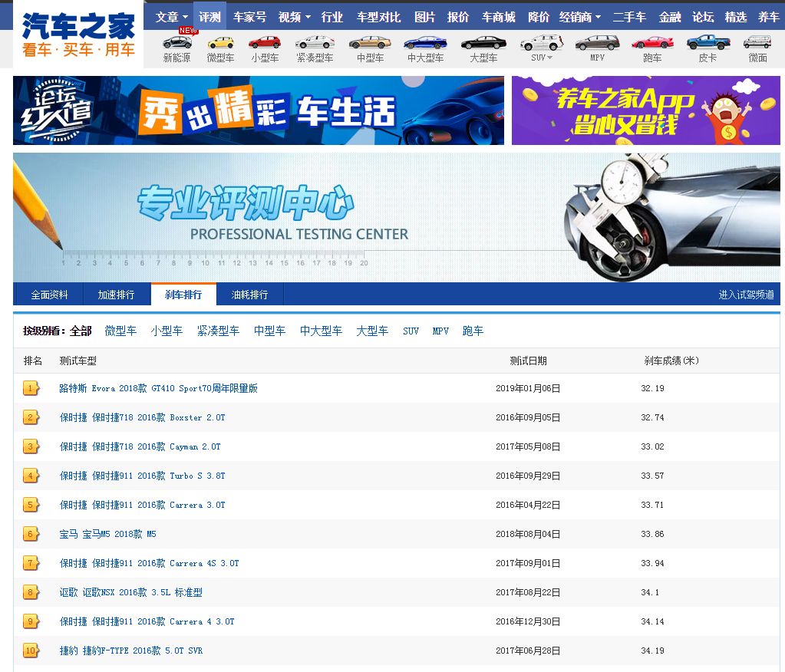The height and width of the screenshot is (672, 785).
Task: Open 宝马M5 2018款 M5 entry
Action: tap(107, 535)
